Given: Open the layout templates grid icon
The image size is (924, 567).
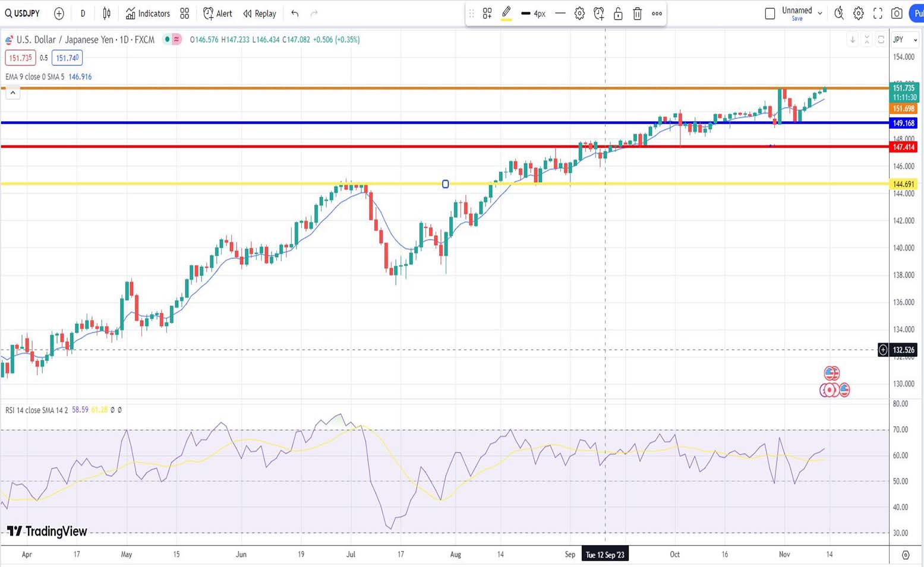Looking at the screenshot, I should [x=185, y=13].
